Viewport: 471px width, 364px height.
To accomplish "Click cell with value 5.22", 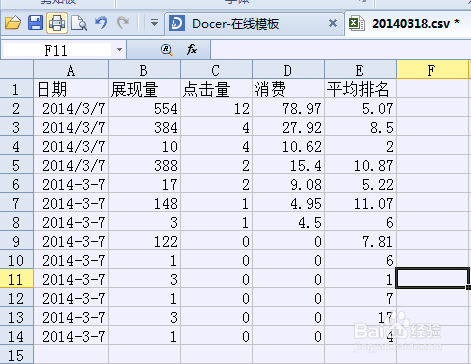I will [360, 184].
